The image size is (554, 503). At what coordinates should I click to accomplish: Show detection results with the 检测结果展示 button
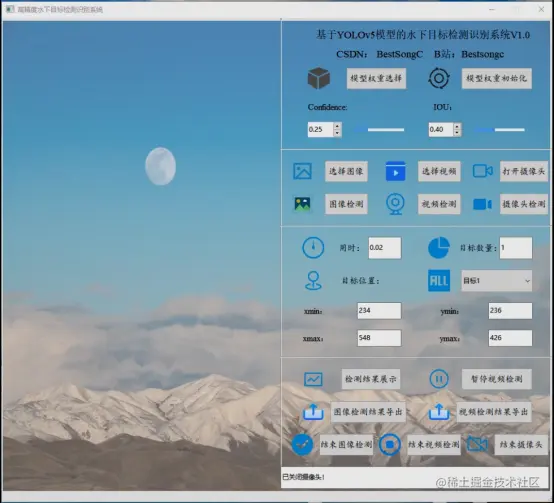point(371,379)
